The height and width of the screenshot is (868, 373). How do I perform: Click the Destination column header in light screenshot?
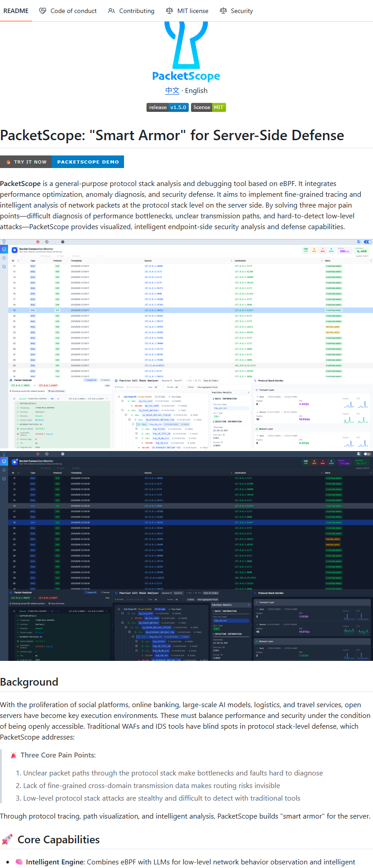click(x=240, y=261)
